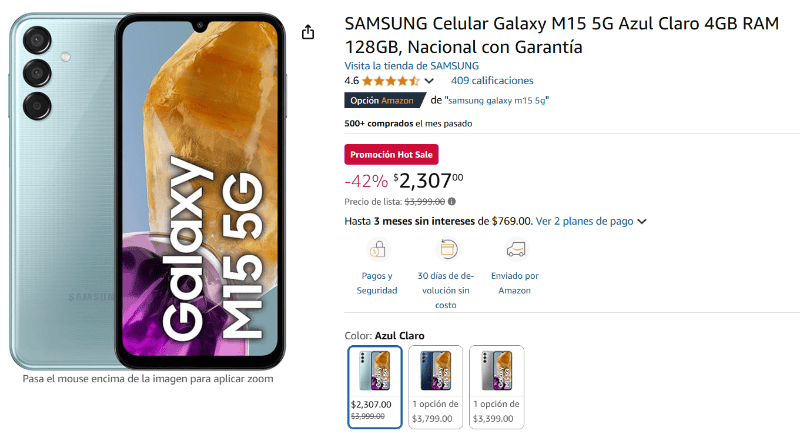This screenshot has height=434, width=800.
Task: Click the samsung galaxy m15 5g search link
Action: (498, 100)
